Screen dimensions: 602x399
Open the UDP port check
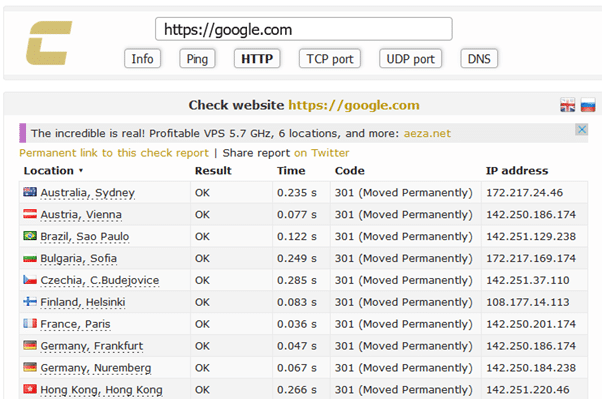coord(410,59)
